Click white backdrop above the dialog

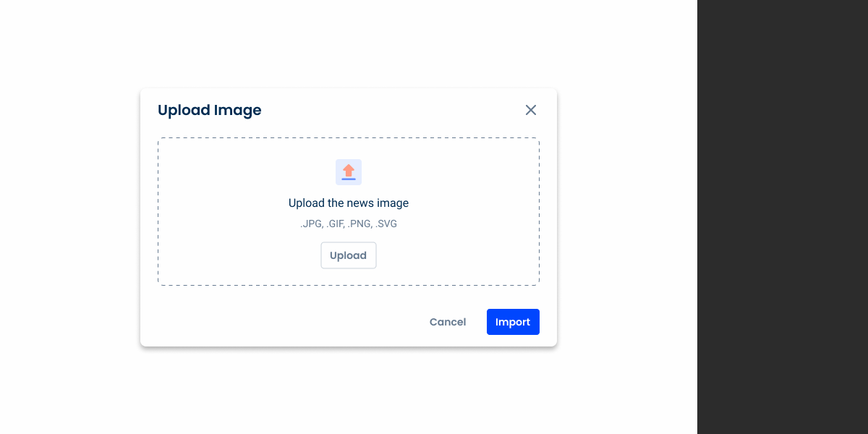point(347,43)
